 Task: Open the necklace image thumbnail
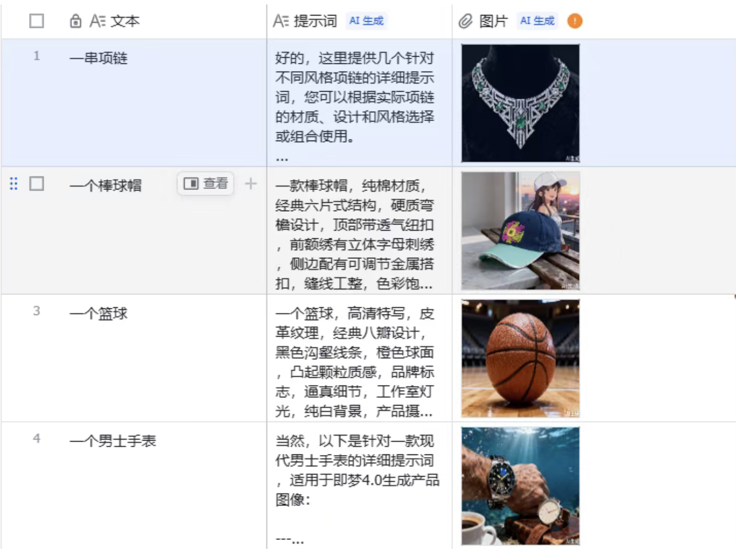[520, 103]
